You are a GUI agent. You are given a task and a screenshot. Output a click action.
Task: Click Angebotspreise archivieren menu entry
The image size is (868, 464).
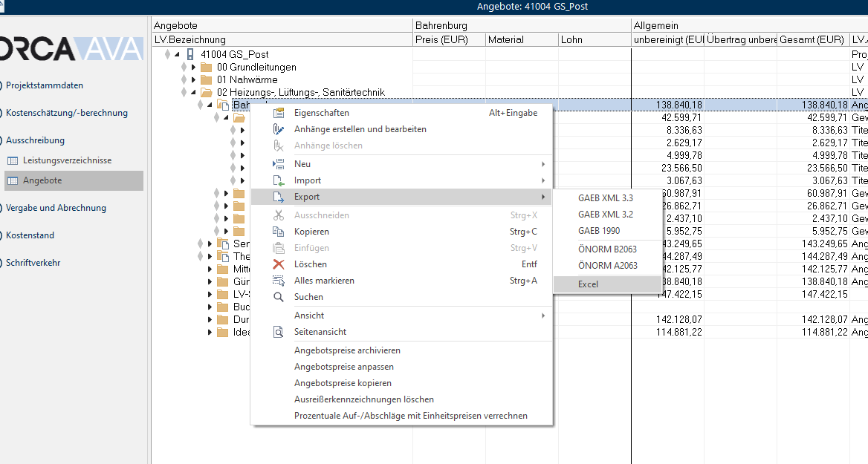coord(347,350)
